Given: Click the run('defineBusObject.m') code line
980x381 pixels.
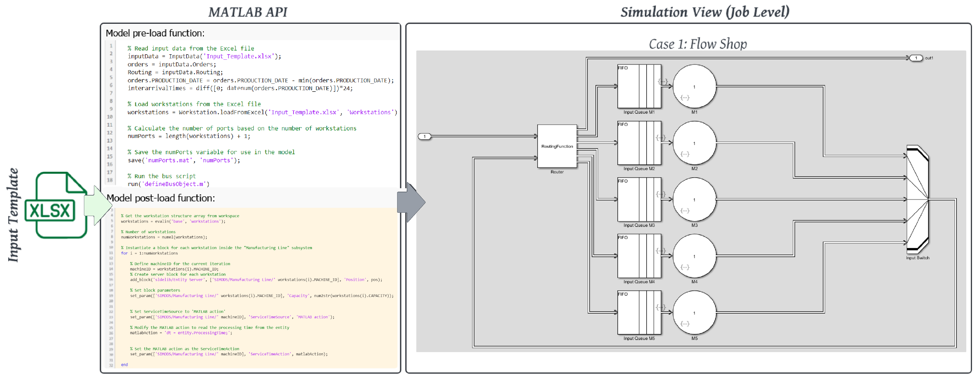Looking at the screenshot, I should point(168,184).
